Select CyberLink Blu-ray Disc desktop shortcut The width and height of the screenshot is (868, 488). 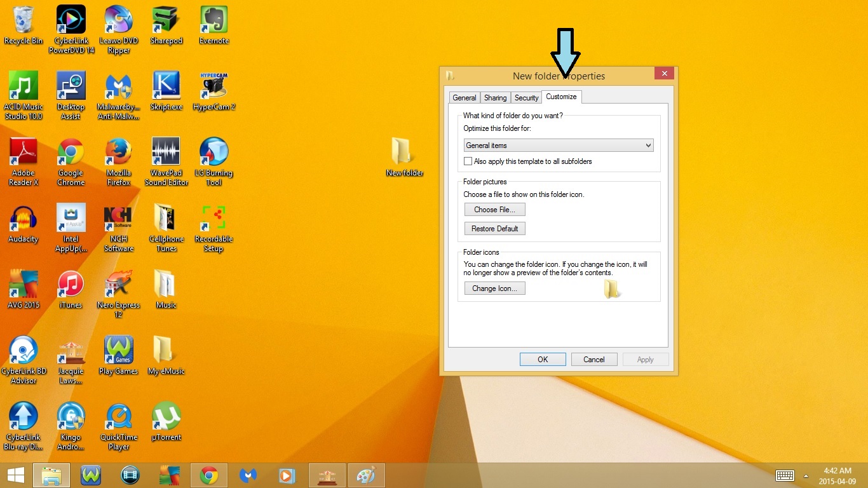coord(24,426)
